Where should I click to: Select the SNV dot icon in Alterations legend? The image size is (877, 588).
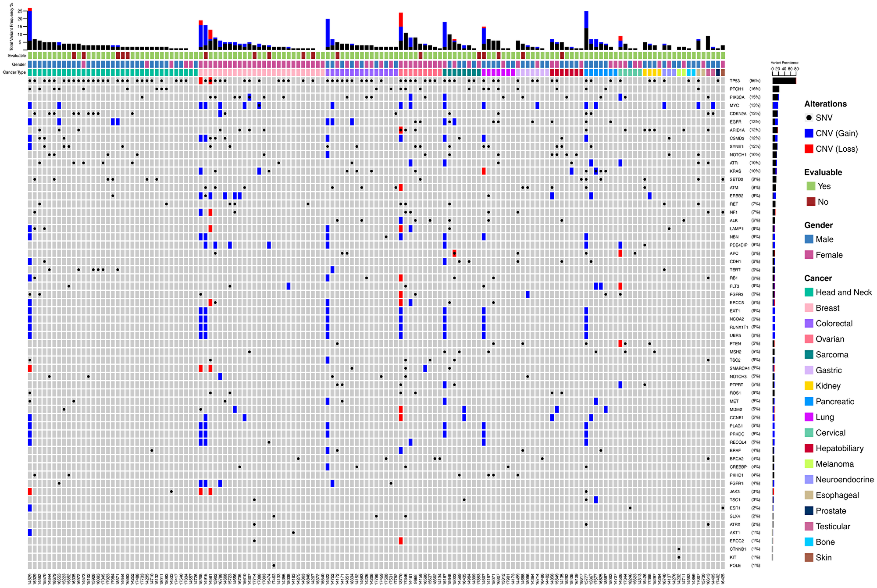click(x=810, y=118)
